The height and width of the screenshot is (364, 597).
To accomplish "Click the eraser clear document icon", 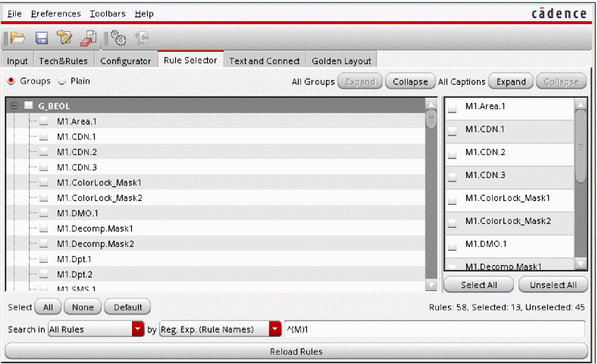I will click(x=88, y=38).
